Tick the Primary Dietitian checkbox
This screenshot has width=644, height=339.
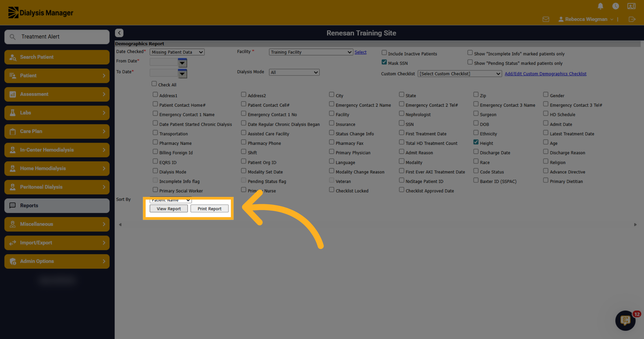tap(546, 180)
